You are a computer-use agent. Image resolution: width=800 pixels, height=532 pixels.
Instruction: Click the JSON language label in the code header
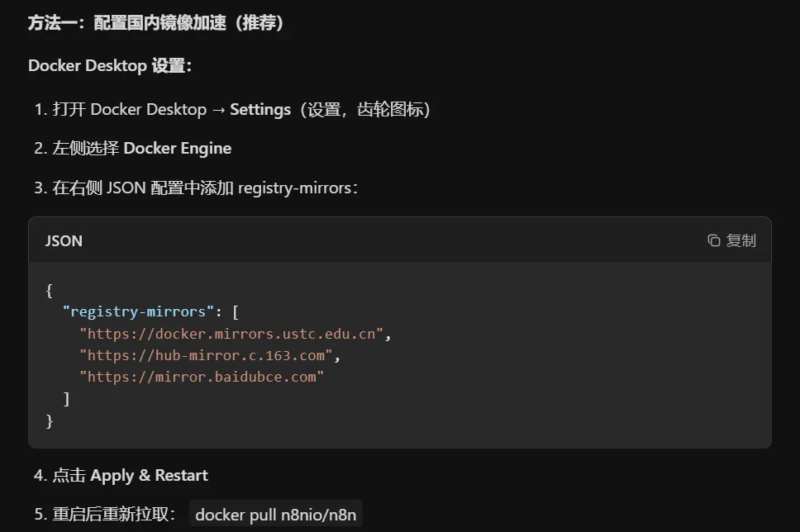(x=64, y=240)
